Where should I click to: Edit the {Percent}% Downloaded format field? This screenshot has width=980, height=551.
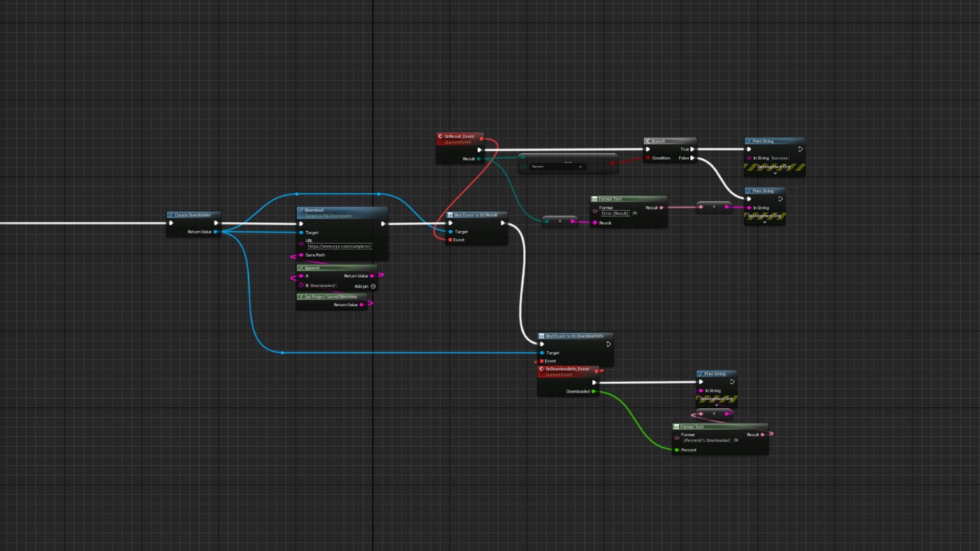tap(706, 441)
